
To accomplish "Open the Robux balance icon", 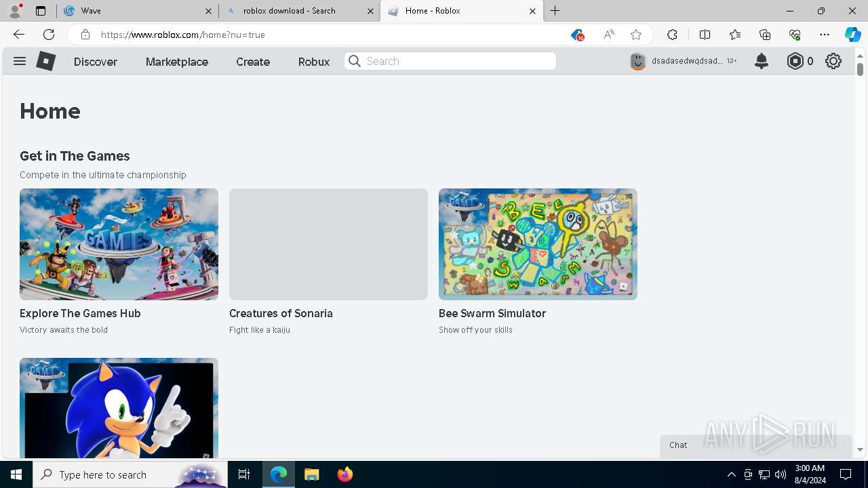I will (x=795, y=61).
